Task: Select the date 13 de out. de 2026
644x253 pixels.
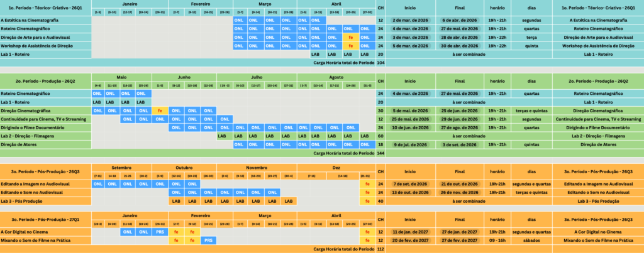Action: click(x=409, y=193)
